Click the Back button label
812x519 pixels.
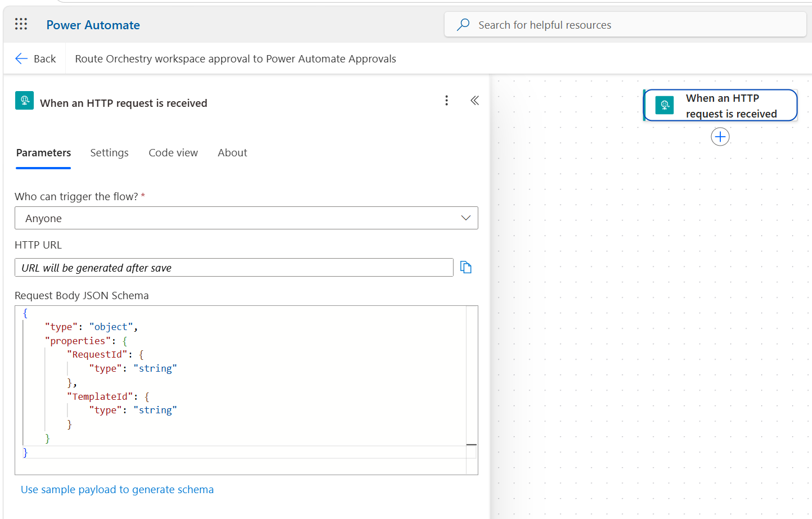click(x=44, y=59)
